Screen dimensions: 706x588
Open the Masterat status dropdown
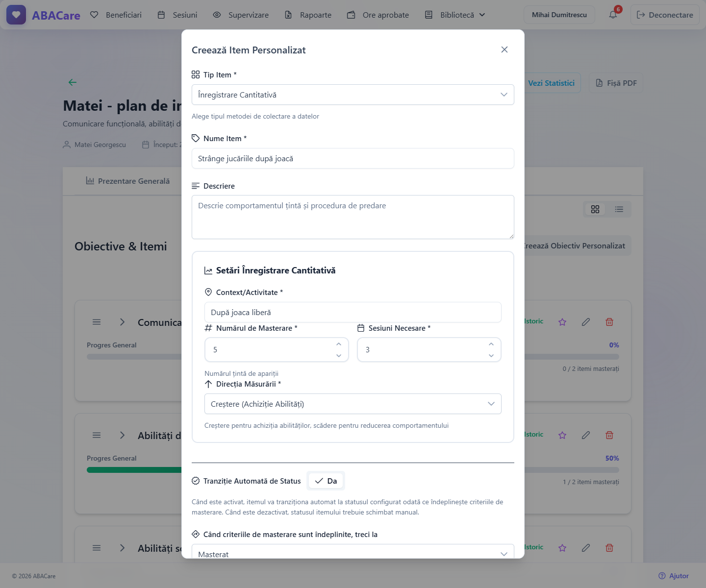[x=353, y=552]
